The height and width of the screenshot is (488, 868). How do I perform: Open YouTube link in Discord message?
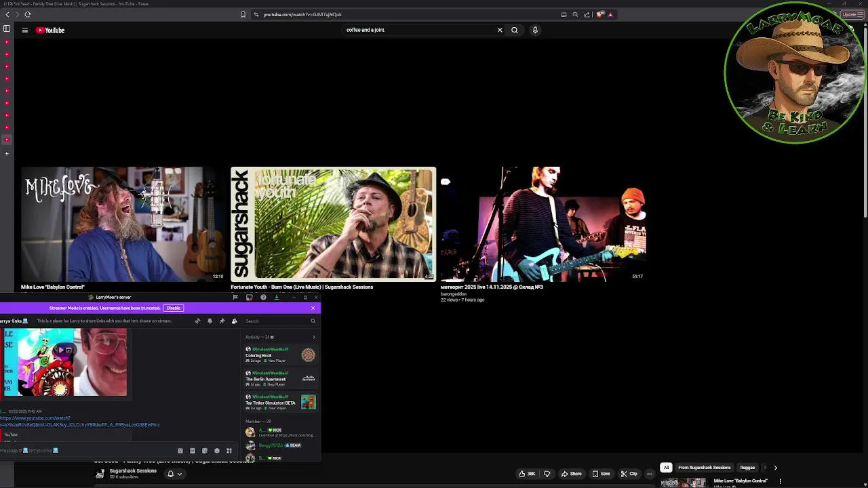[x=80, y=422]
